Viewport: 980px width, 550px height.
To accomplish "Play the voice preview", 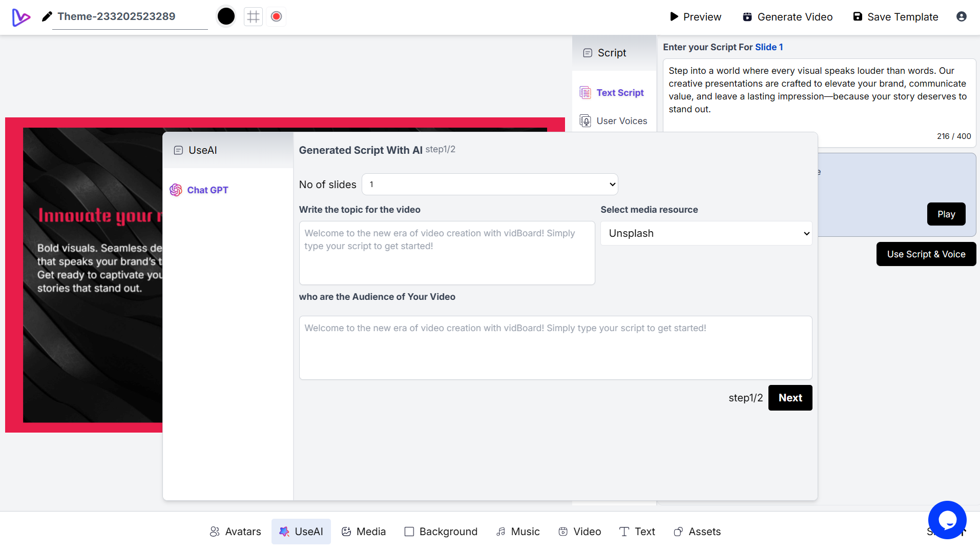I will point(946,214).
